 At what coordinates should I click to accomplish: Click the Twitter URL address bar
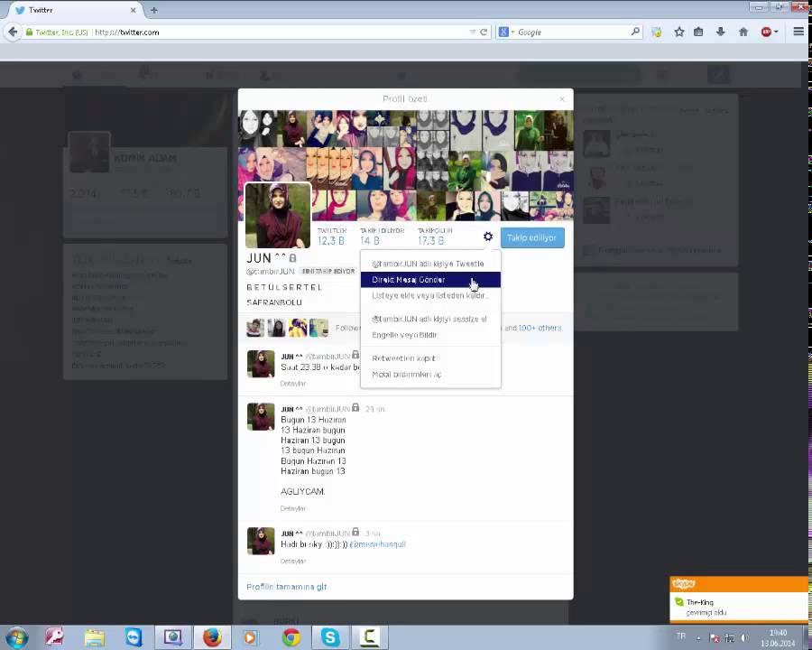[280, 32]
